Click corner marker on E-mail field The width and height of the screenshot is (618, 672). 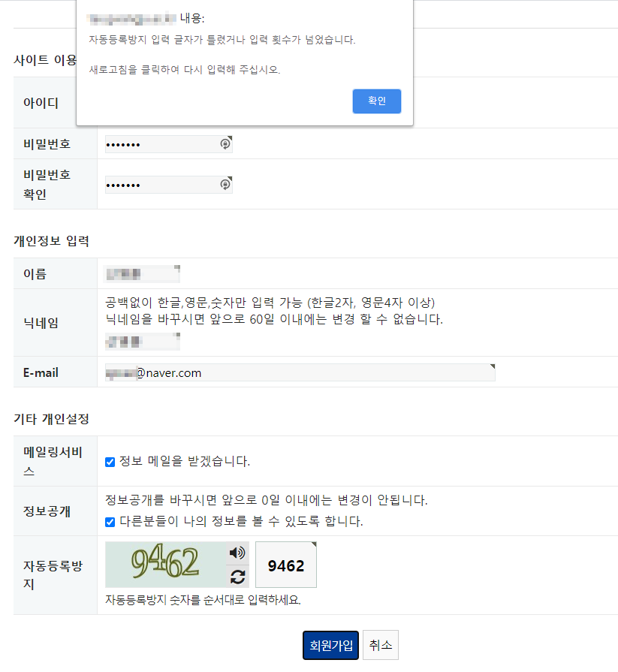click(493, 366)
